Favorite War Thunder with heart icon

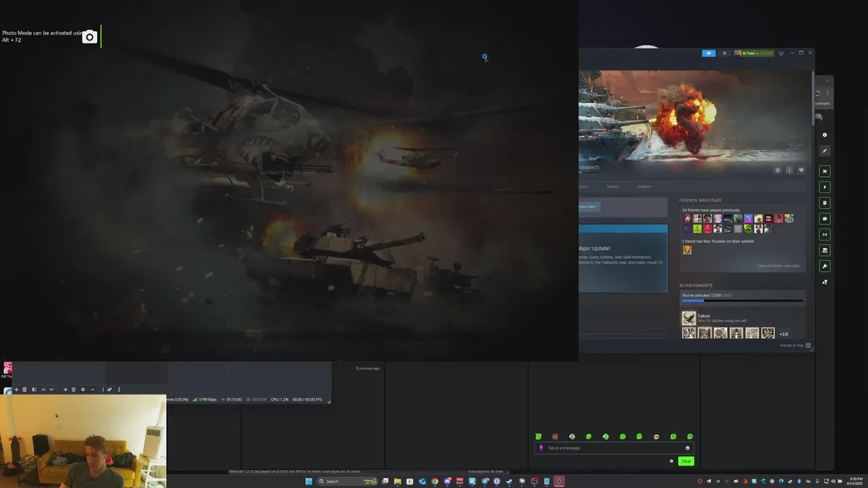801,170
